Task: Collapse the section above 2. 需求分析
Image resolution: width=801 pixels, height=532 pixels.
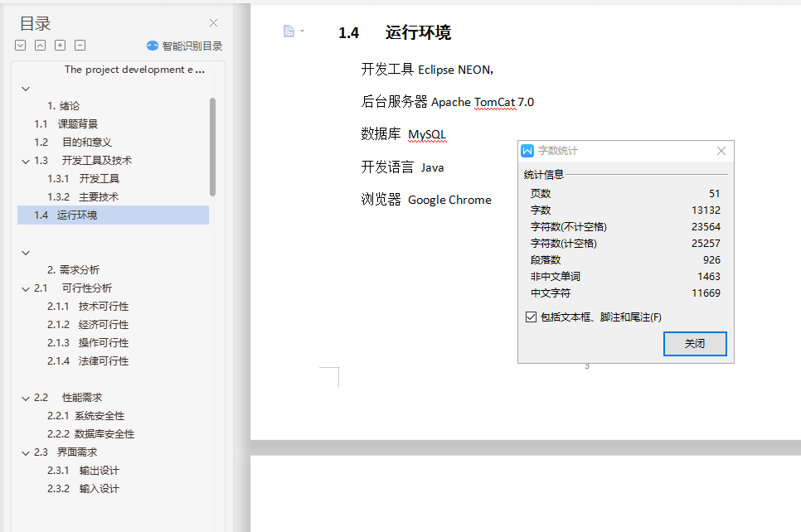Action: click(x=26, y=253)
